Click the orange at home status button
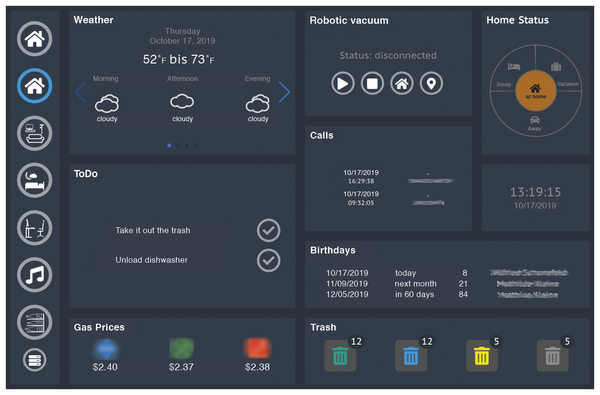Viewport: 600px width, 395px height. (x=536, y=91)
